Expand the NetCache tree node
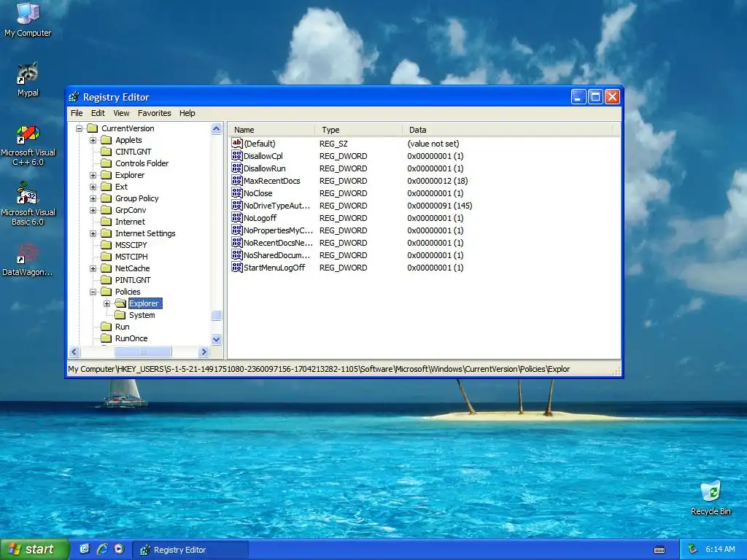The width and height of the screenshot is (747, 560). pyautogui.click(x=93, y=268)
